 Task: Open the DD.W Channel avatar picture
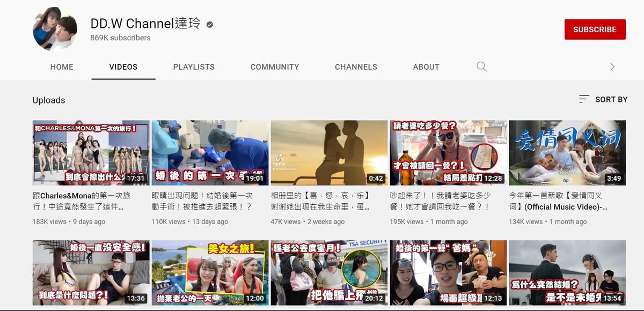(54, 29)
